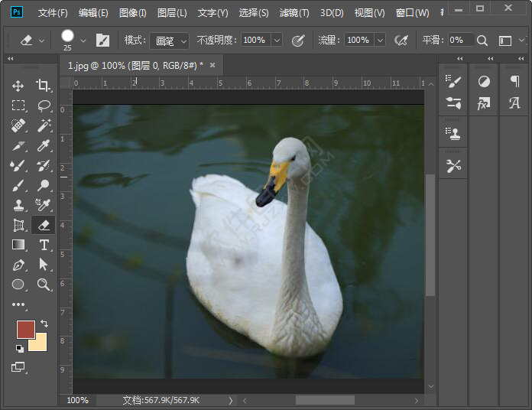Open the 滤镜(T) menu
Screen dimensions: 532x410
(x=294, y=13)
